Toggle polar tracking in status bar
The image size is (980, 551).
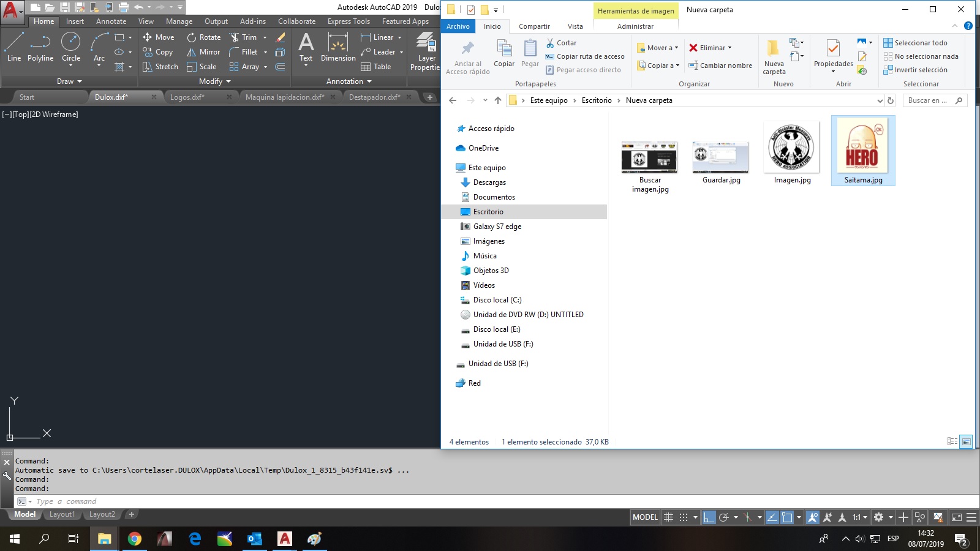click(723, 517)
